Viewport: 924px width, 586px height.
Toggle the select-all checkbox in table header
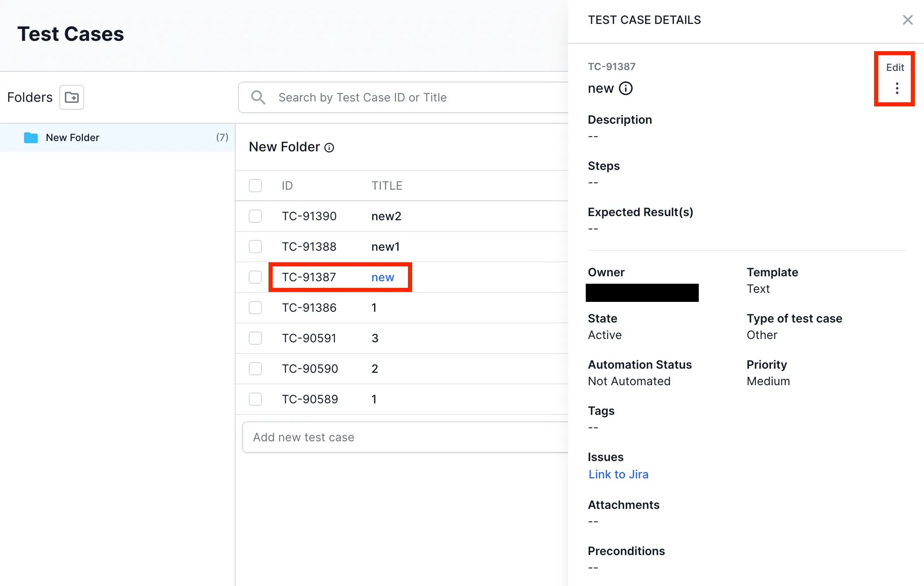click(x=255, y=186)
